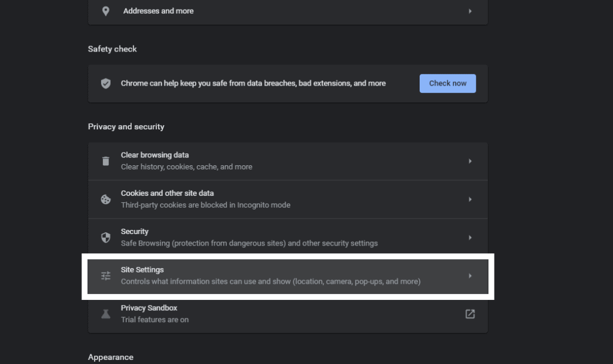Viewport: 613px width, 364px height.
Task: Click the flask icon beside Privacy Sandbox
Action: [105, 313]
